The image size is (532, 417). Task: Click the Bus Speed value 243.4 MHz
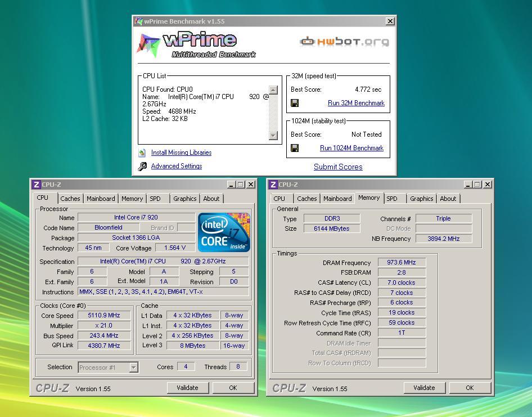(104, 335)
